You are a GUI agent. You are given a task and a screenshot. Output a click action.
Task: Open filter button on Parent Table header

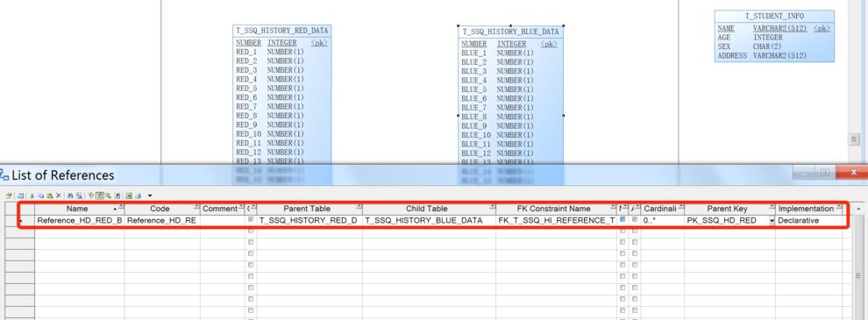pos(359,207)
